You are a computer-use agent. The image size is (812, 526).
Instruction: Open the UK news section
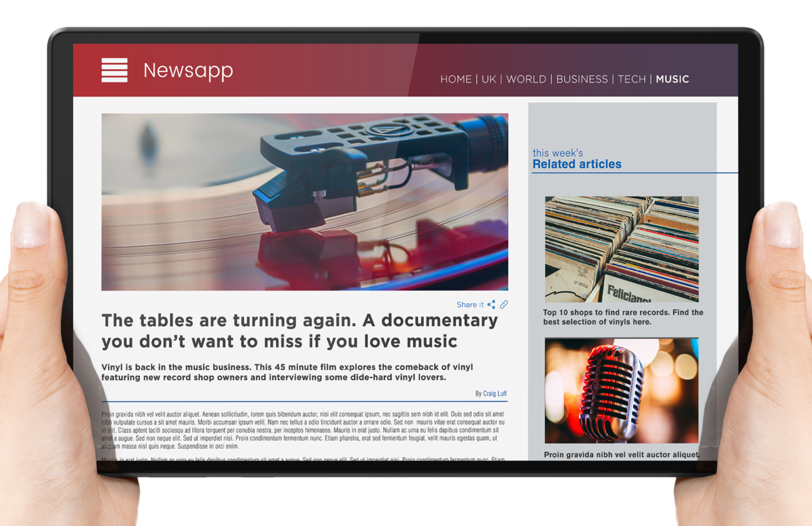pyautogui.click(x=488, y=79)
